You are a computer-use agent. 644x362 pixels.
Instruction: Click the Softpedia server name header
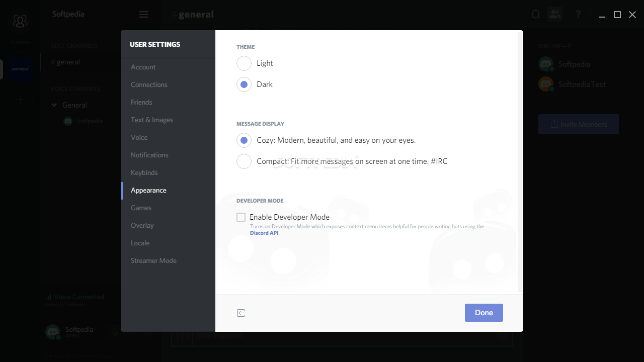[68, 14]
